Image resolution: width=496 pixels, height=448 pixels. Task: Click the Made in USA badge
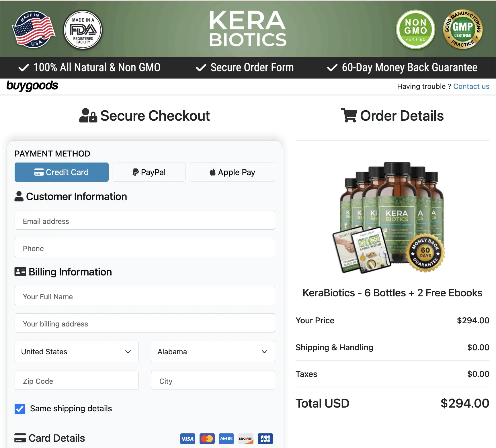[x=34, y=30]
